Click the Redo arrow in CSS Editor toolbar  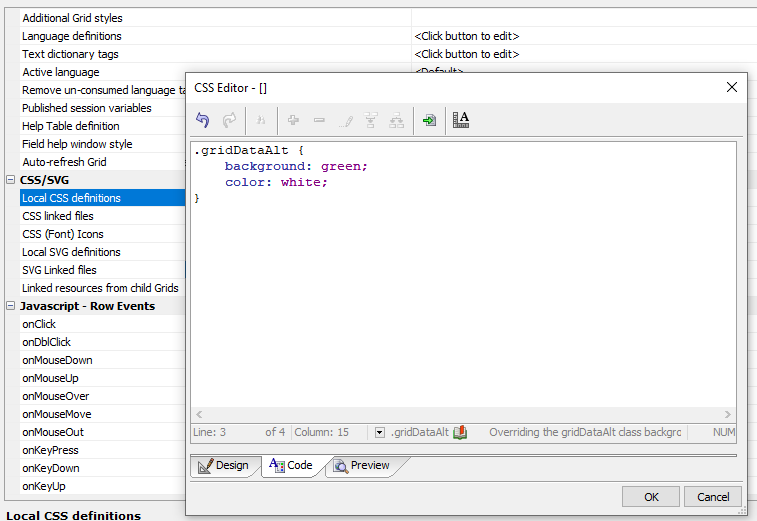[x=229, y=120]
